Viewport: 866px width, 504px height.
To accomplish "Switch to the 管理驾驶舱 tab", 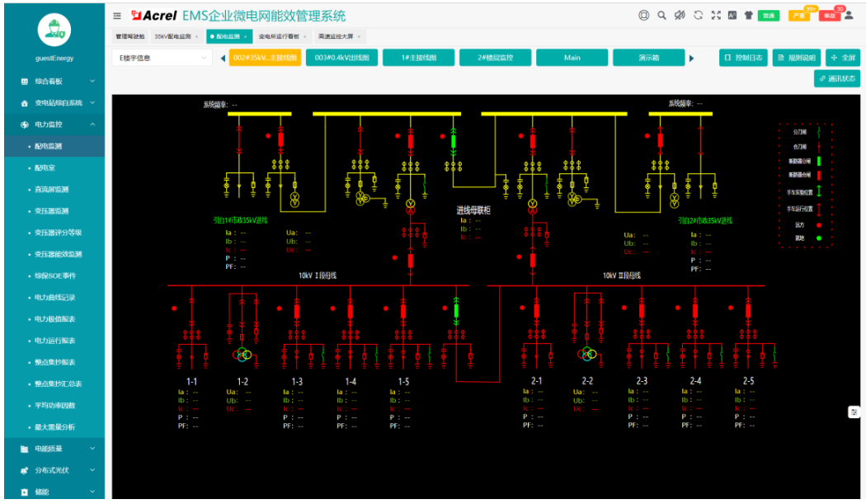I will pos(129,36).
